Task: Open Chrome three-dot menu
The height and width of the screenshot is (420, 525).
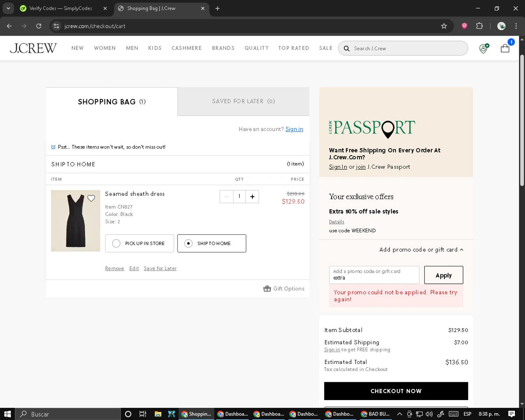Action: coord(516,26)
